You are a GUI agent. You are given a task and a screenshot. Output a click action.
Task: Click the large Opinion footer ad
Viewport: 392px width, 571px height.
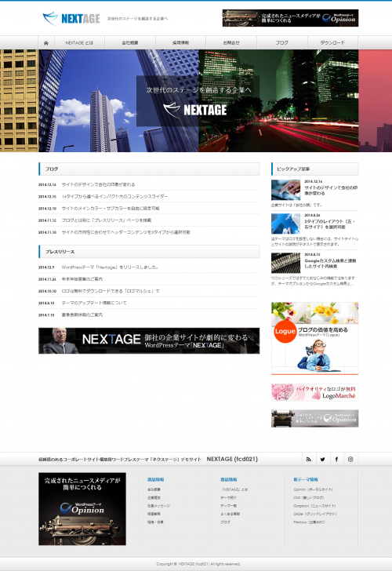82,509
